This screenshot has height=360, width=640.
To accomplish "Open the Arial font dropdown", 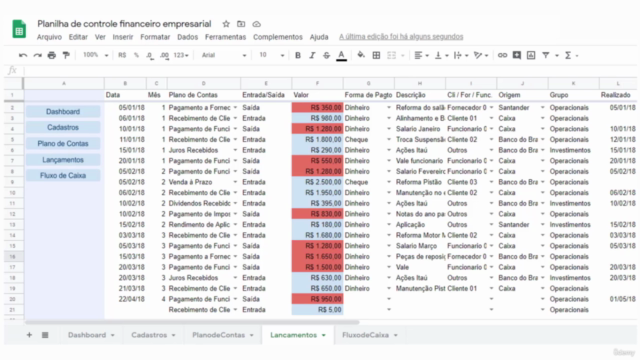I will pos(224,55).
